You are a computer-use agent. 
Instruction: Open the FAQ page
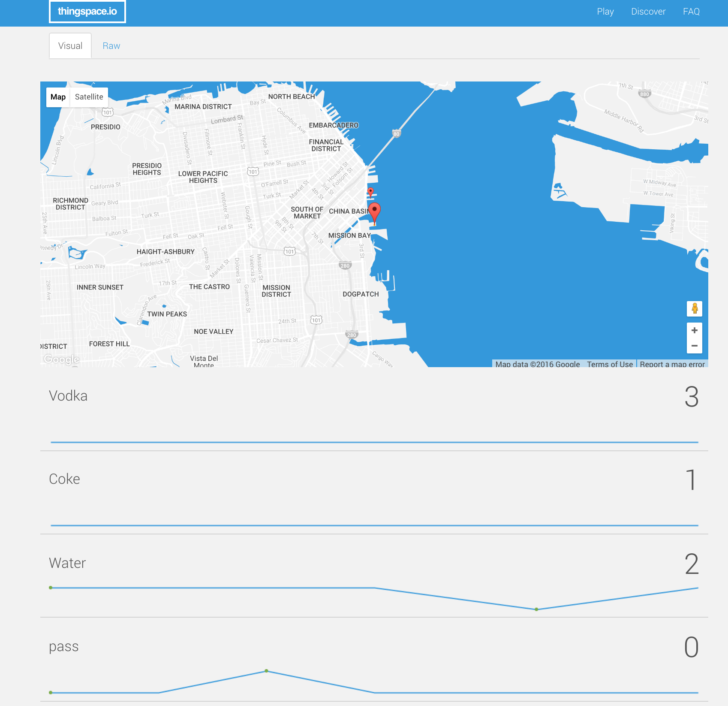tap(691, 12)
